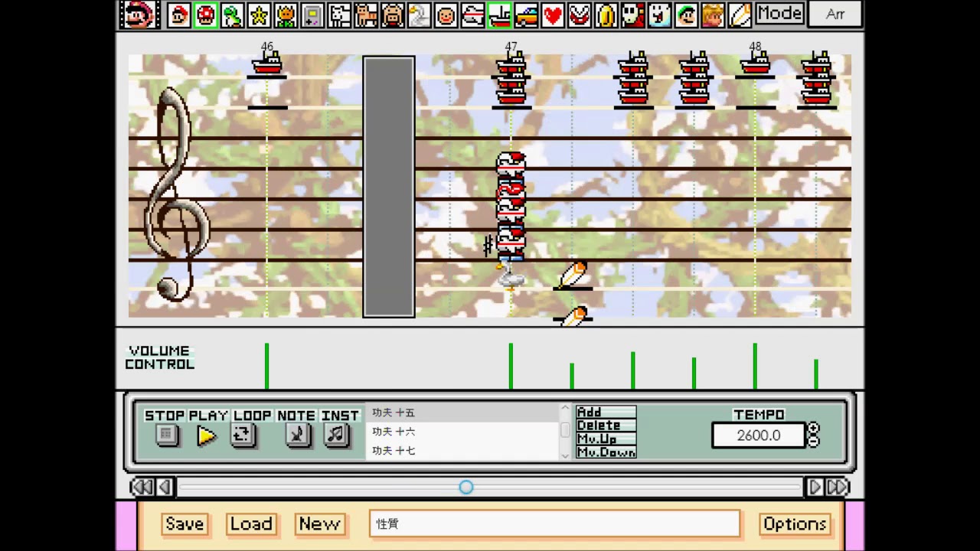Select the Dog instrument icon

339,15
